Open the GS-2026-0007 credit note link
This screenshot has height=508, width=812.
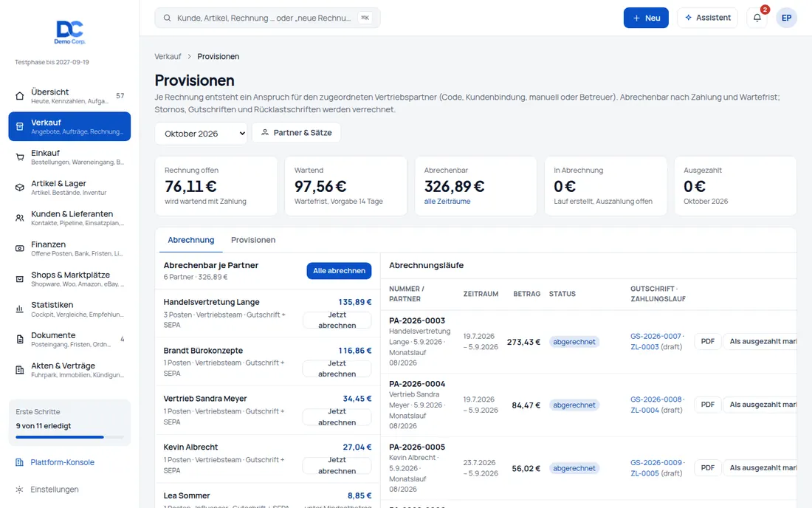coord(656,336)
